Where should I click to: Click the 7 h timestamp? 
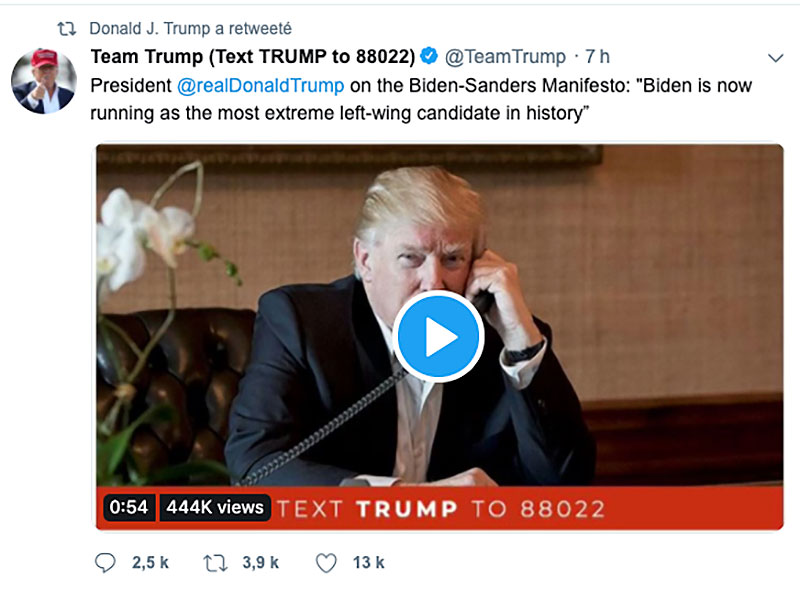(598, 56)
